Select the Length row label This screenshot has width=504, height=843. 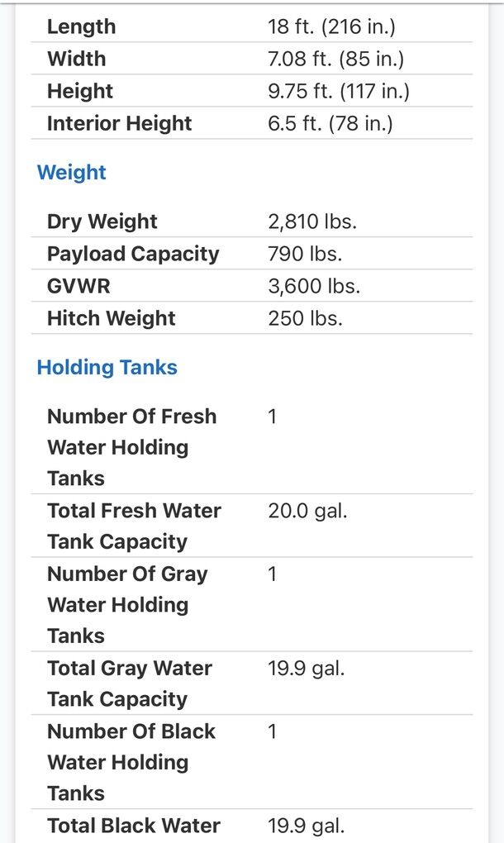tap(81, 26)
